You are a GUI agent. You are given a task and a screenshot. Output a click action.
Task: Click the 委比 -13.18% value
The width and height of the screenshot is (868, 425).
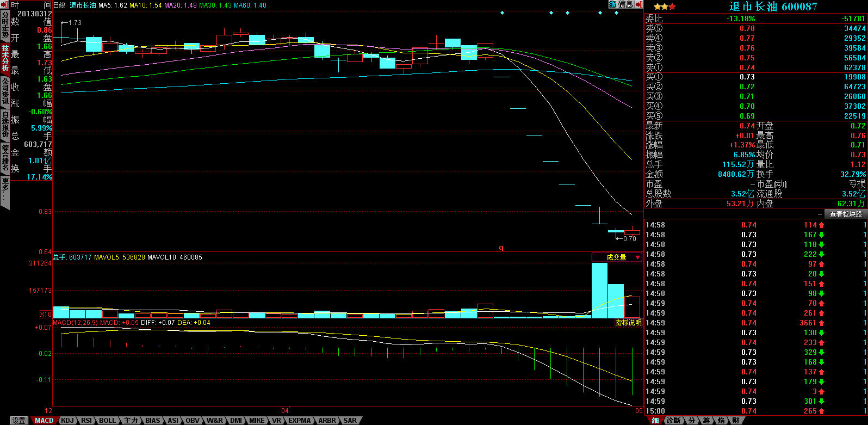741,19
